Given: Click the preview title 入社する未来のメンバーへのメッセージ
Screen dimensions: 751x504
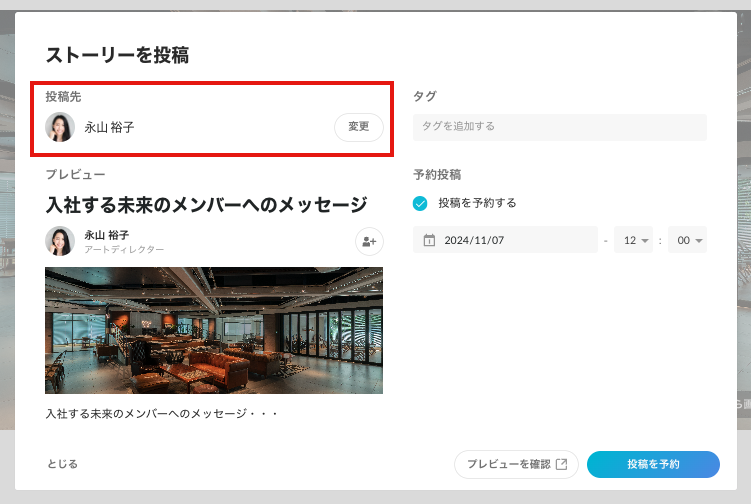Looking at the screenshot, I should [206, 205].
